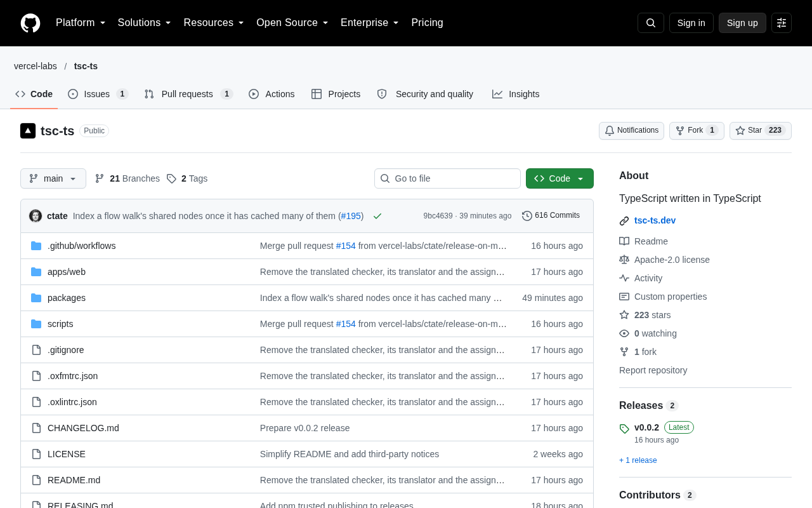The width and height of the screenshot is (812, 508).
Task: Expand the Enterprise menu
Action: coord(370,23)
